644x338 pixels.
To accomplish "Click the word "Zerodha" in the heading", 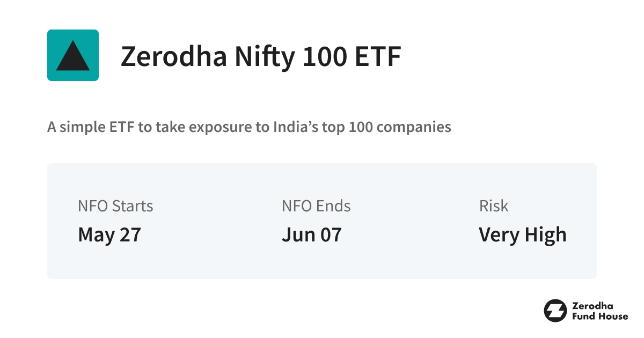I will point(174,57).
